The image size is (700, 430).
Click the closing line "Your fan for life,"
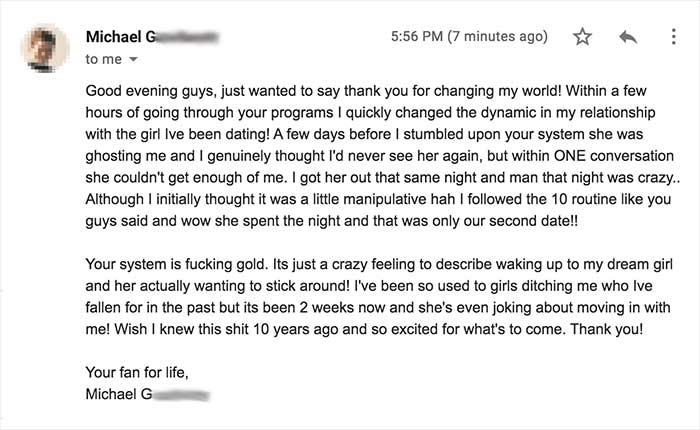[137, 373]
